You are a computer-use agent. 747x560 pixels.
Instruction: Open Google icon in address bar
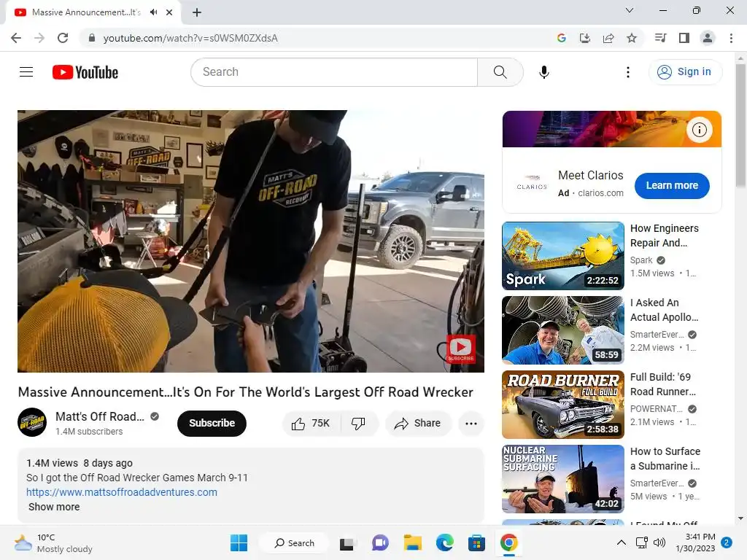[x=562, y=38]
